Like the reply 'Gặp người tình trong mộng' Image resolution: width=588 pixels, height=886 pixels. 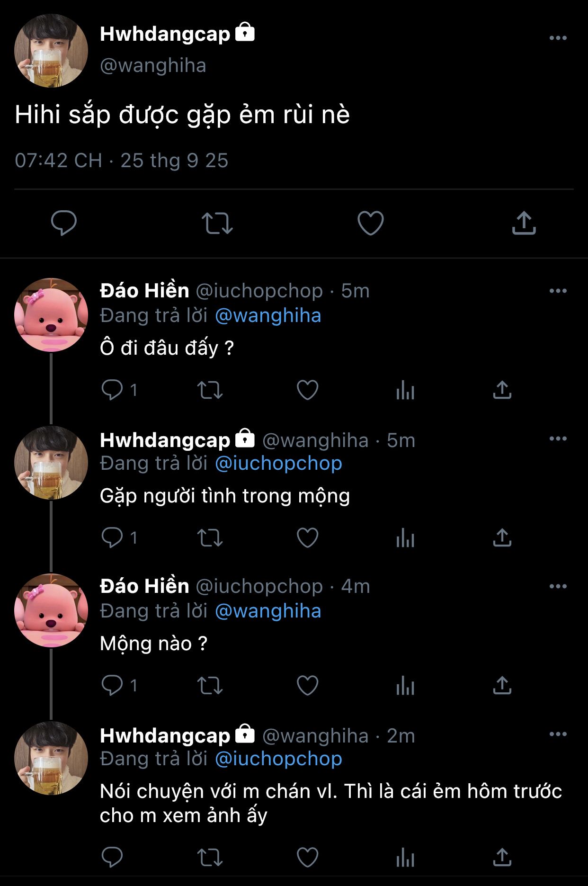307,538
